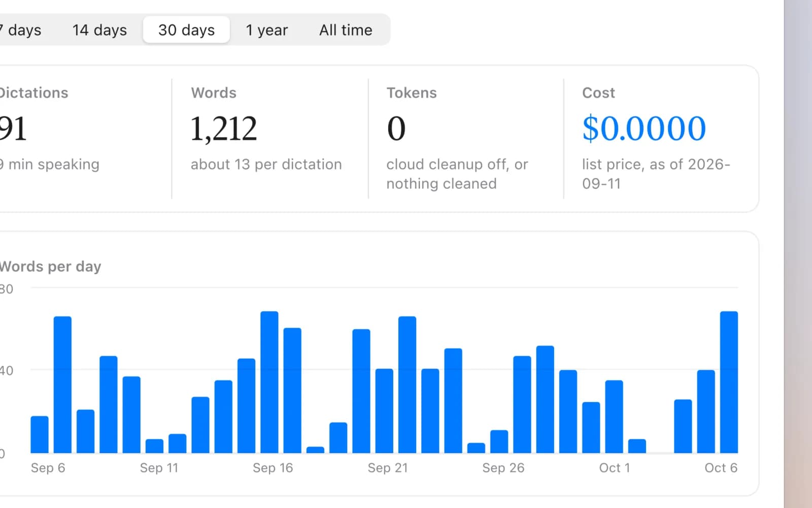Click the 40 y-axis gridline label
This screenshot has width=812, height=508.
(7, 371)
